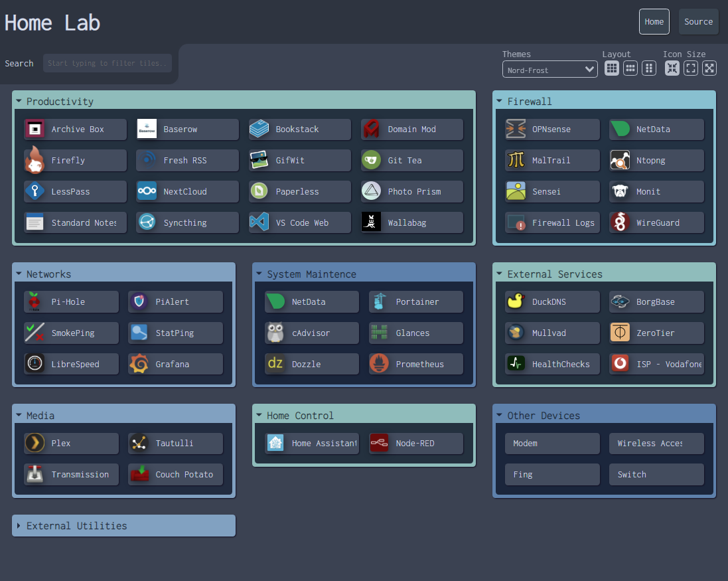The height and width of the screenshot is (581, 728).
Task: Set icon size to small
Action: point(672,69)
